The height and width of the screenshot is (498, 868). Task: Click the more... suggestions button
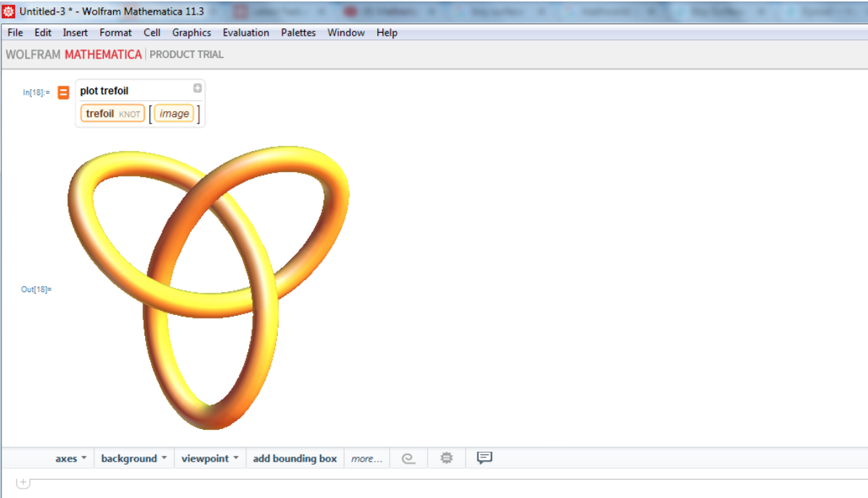367,459
